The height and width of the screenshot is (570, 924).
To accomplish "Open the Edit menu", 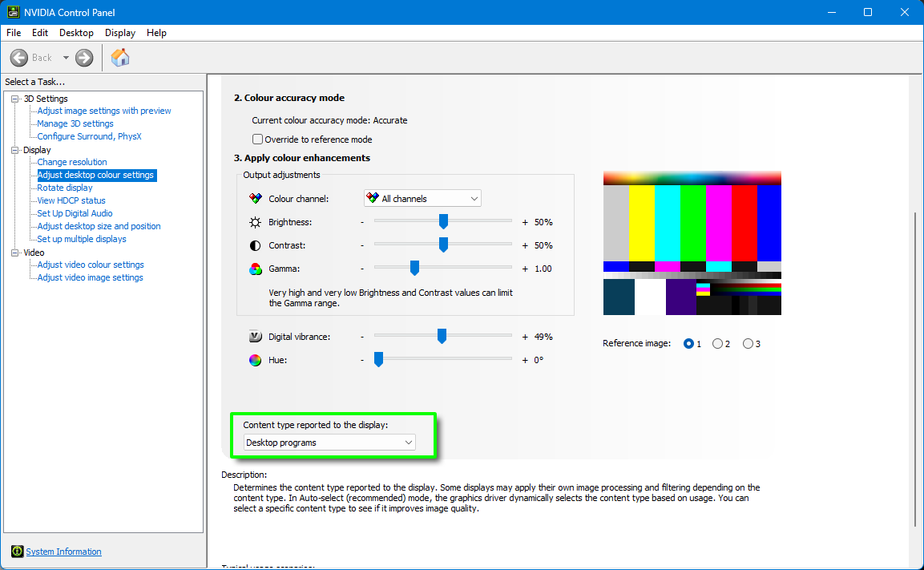I will point(40,33).
